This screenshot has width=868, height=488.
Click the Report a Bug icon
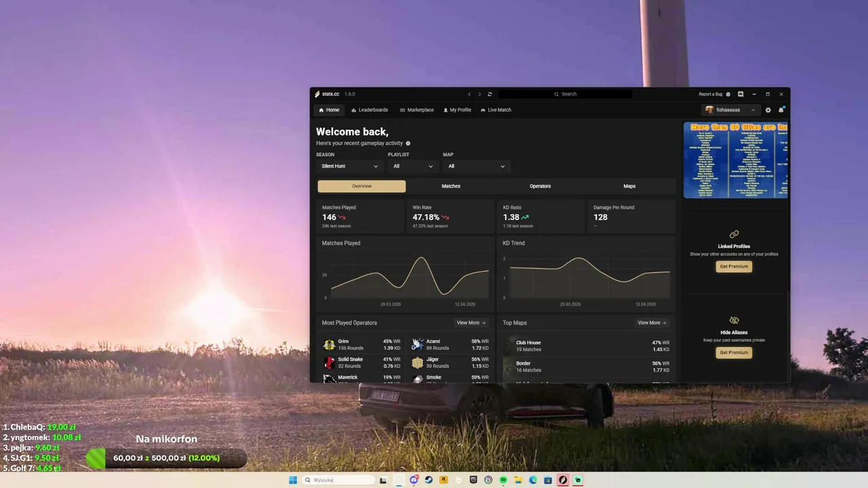pos(728,94)
